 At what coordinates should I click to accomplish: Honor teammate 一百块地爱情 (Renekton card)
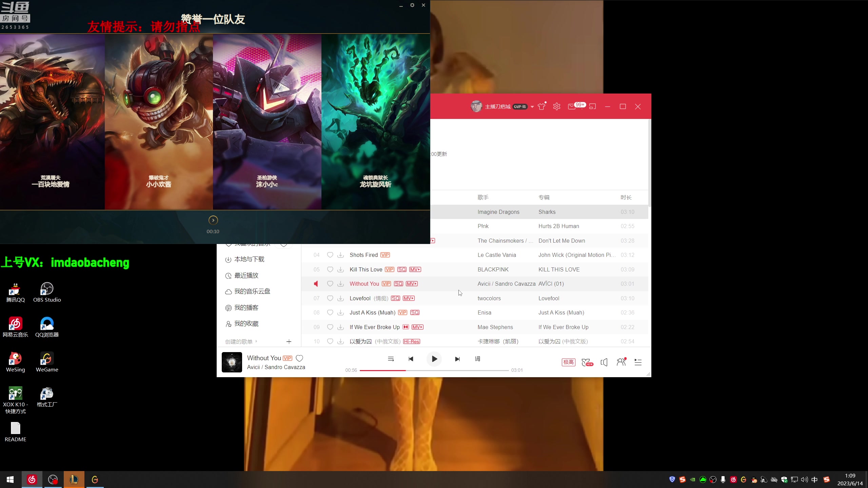coord(52,122)
